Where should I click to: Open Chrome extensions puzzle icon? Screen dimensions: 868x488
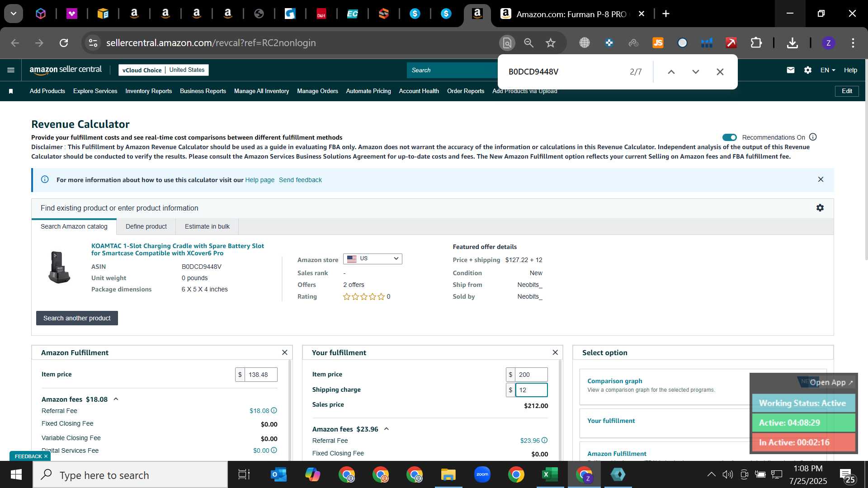tap(756, 43)
